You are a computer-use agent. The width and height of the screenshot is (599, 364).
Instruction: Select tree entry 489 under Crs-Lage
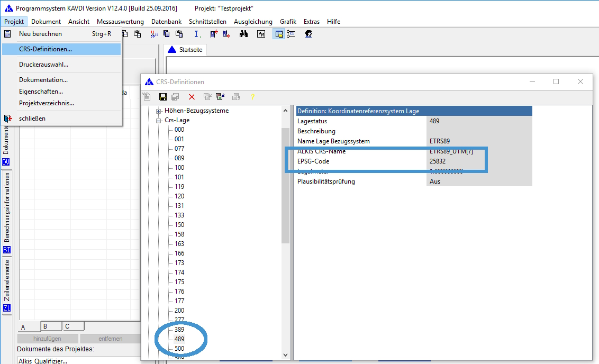[x=179, y=339]
